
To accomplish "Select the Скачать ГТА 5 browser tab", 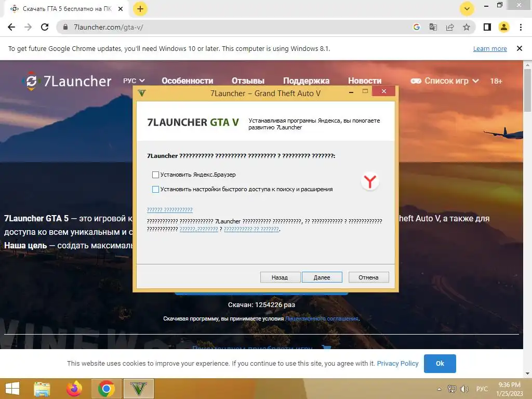I will [66, 9].
